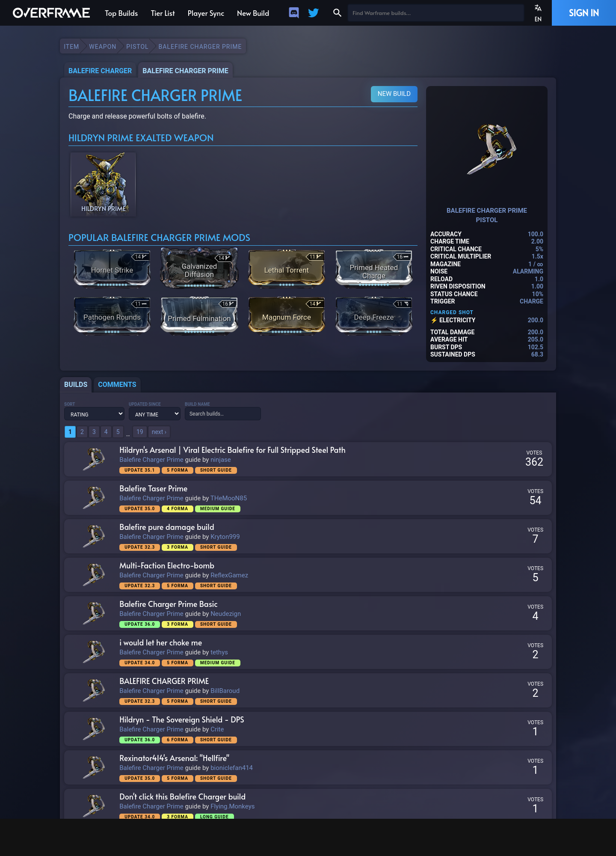Image resolution: width=616 pixels, height=856 pixels.
Task: Open Hildryn's Arsenal Viral Electric build title
Action: pos(232,450)
